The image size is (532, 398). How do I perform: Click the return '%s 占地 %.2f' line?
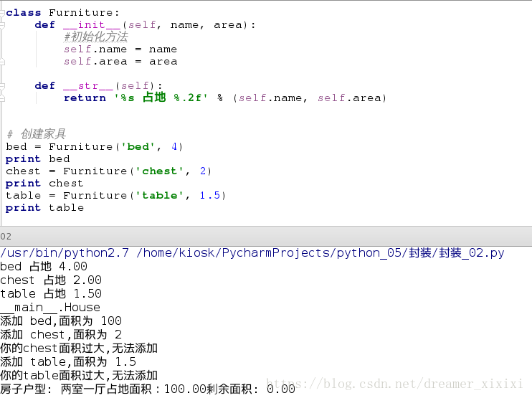pos(225,98)
